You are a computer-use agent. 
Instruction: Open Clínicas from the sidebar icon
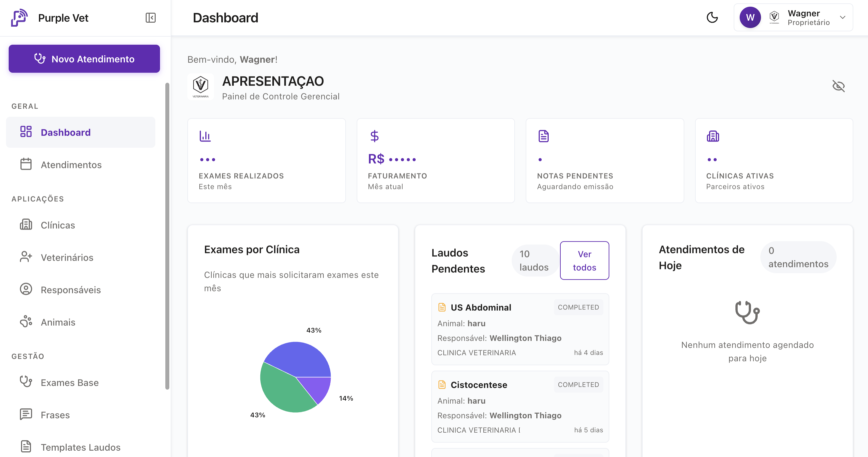(26, 224)
